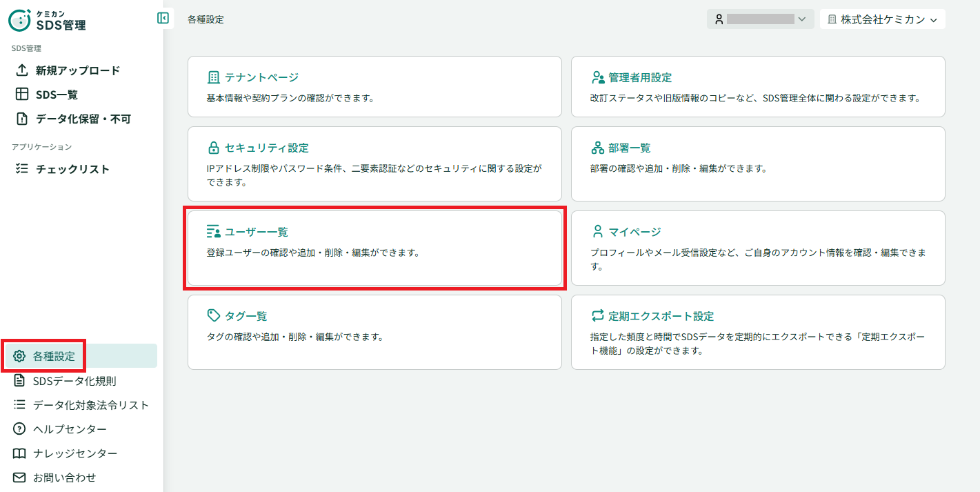Click the book icon for ナレッジセンター
The height and width of the screenshot is (492, 980).
tap(19, 453)
